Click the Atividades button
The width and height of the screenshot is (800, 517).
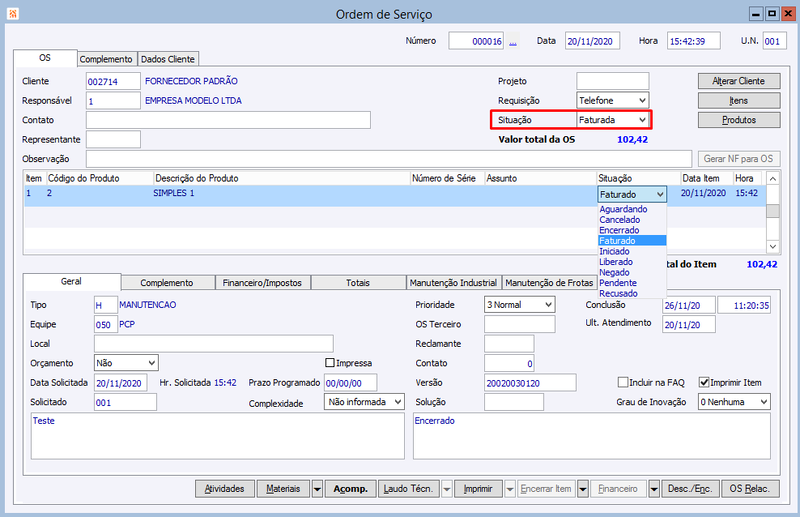[x=224, y=489]
